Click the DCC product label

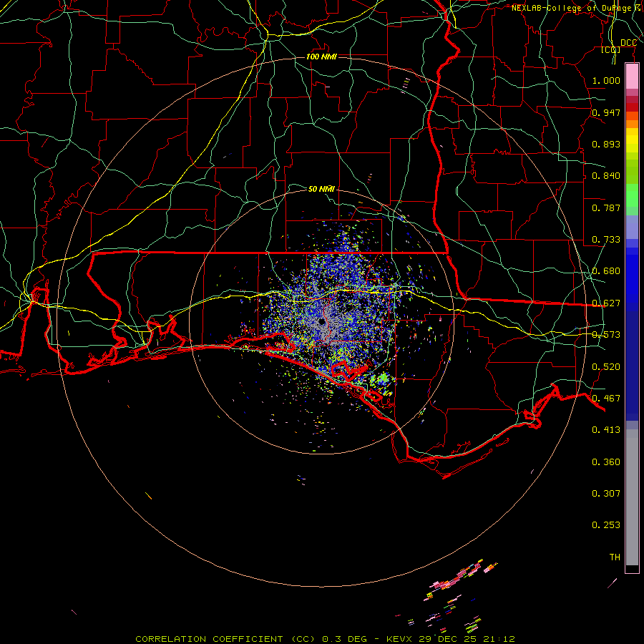point(628,43)
